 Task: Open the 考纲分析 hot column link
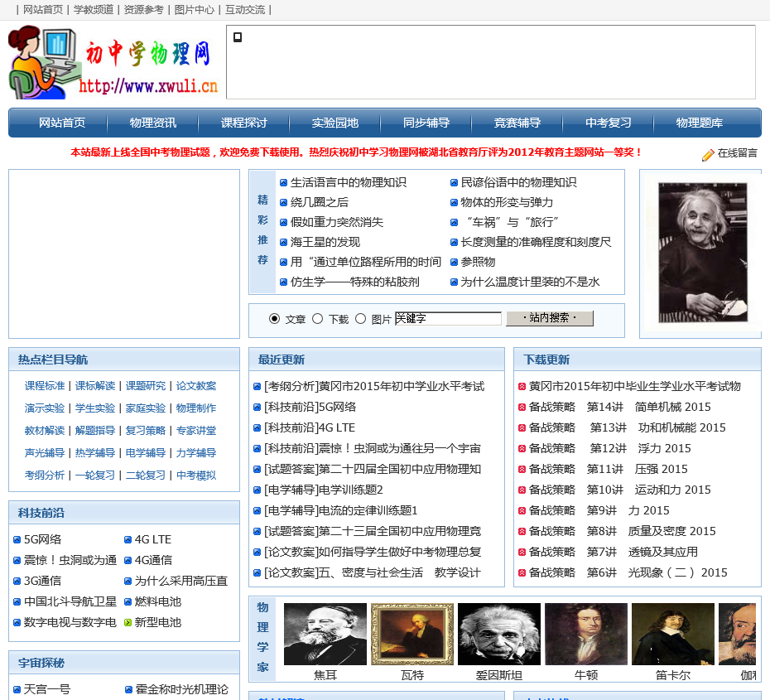[x=45, y=476]
